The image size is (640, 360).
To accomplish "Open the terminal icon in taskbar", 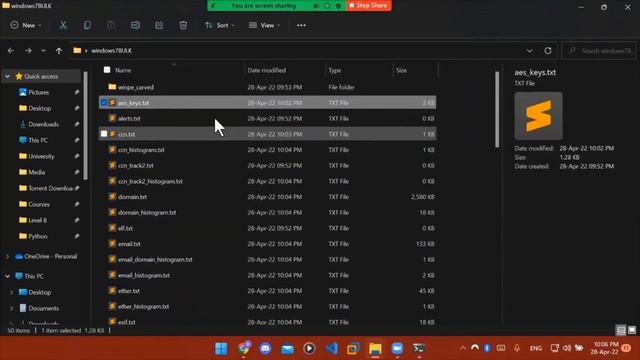I will tap(419, 348).
